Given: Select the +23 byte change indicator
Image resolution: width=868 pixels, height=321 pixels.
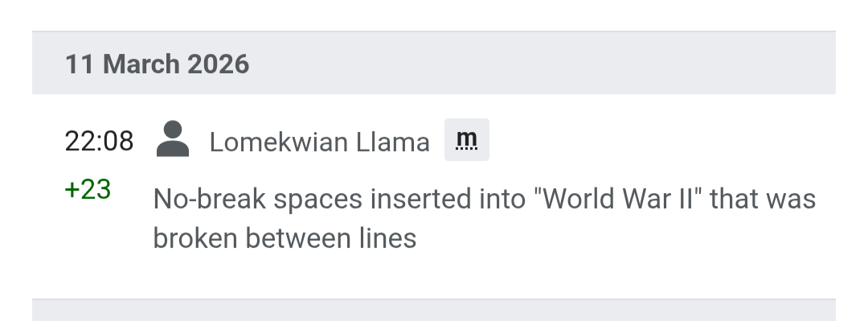Looking at the screenshot, I should pyautogui.click(x=88, y=190).
